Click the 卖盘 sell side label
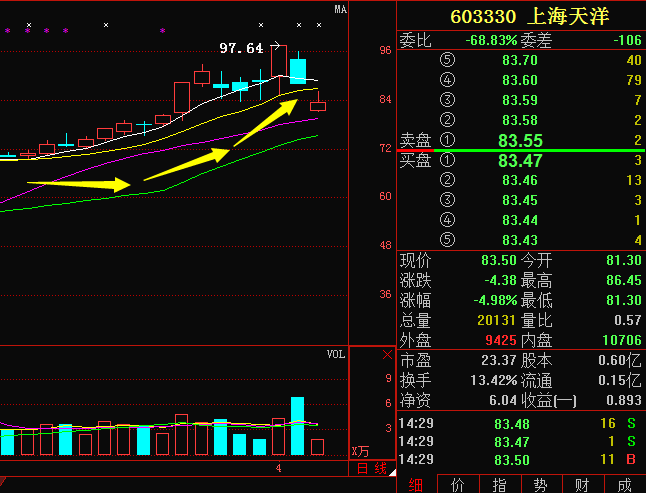This screenshot has height=493, width=646. [x=415, y=140]
